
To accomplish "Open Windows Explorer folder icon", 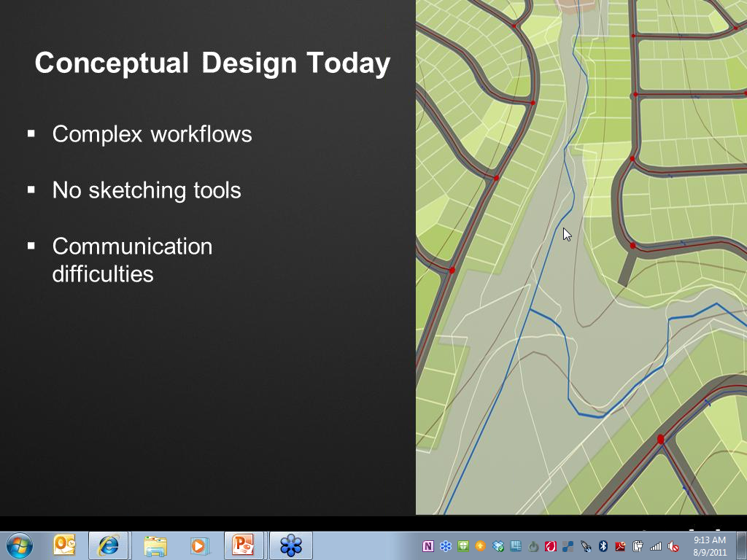I will [x=155, y=545].
